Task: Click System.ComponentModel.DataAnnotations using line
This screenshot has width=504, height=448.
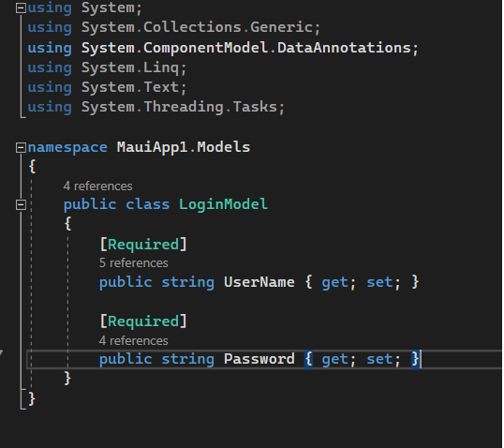Action: pyautogui.click(x=223, y=48)
